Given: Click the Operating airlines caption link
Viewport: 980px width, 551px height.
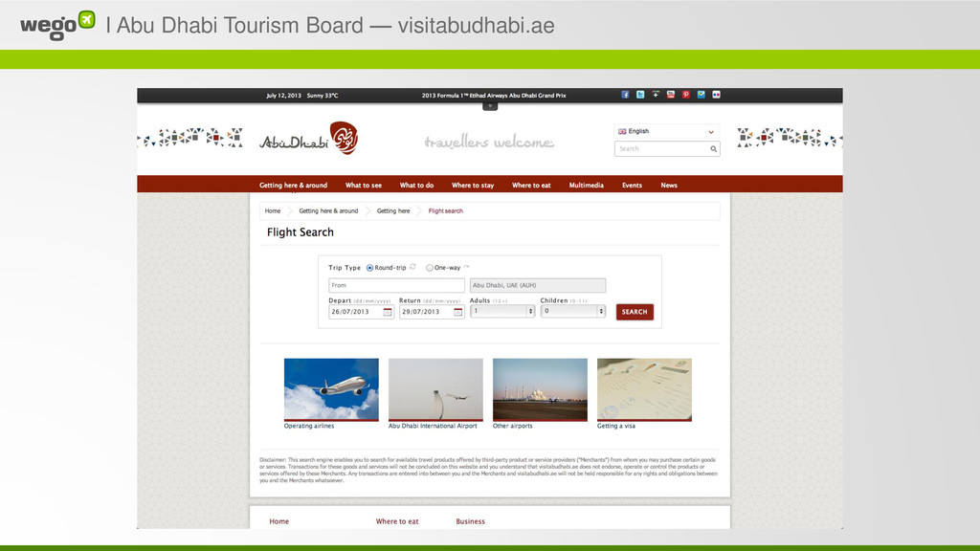Looking at the screenshot, I should pos(309,426).
